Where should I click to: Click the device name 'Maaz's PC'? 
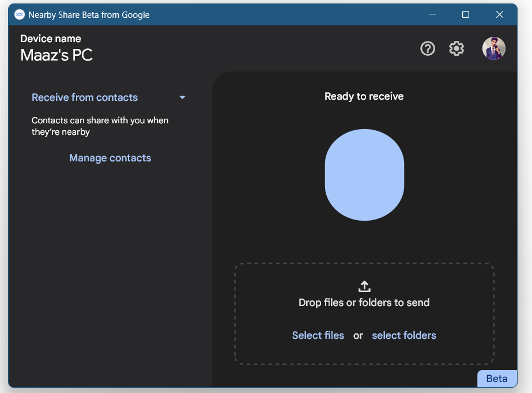(56, 55)
